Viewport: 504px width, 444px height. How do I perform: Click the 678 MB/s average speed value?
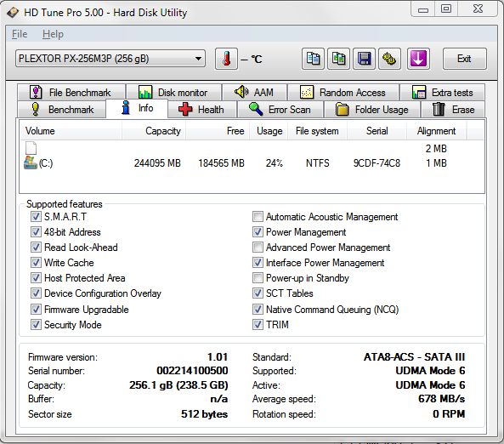pos(441,399)
